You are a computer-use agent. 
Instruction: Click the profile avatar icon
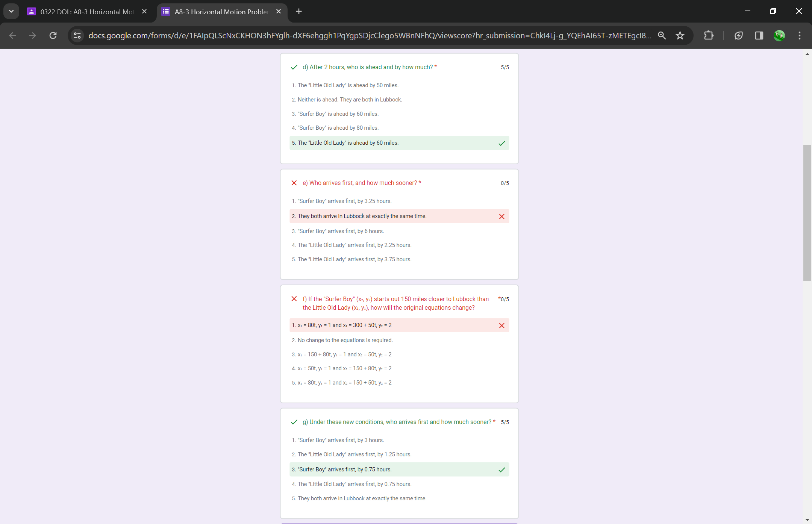tap(779, 35)
